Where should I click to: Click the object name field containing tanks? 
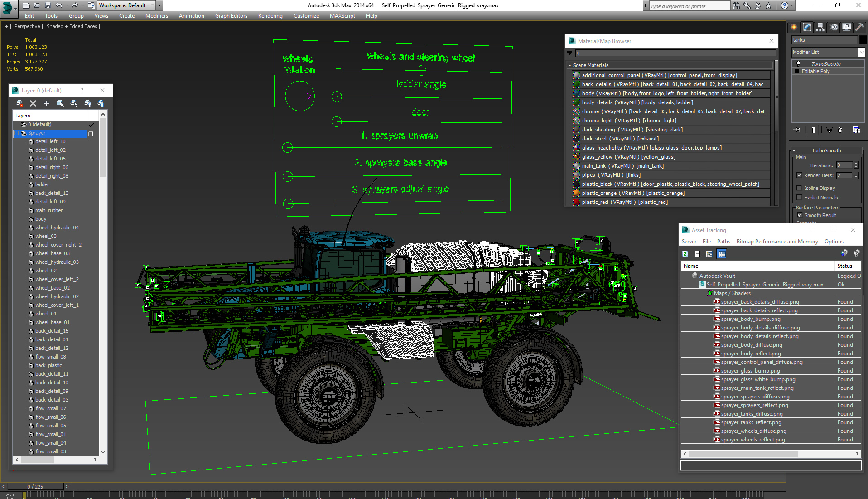825,40
